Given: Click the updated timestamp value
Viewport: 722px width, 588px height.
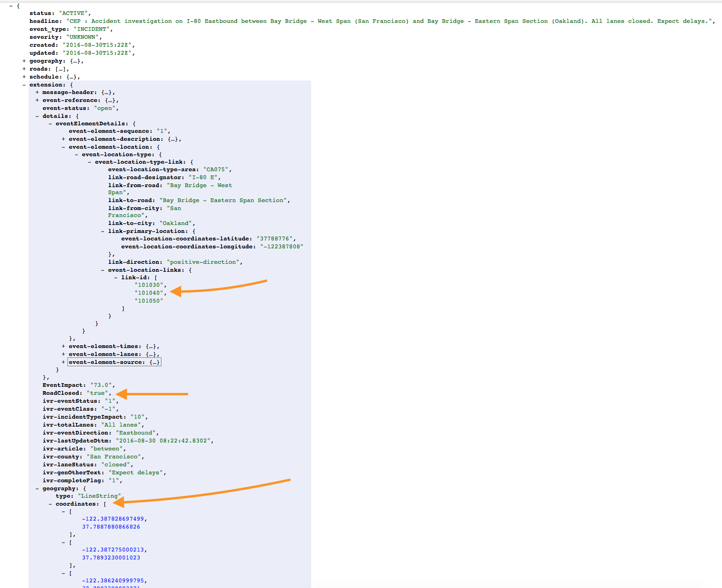Looking at the screenshot, I should pyautogui.click(x=97, y=53).
